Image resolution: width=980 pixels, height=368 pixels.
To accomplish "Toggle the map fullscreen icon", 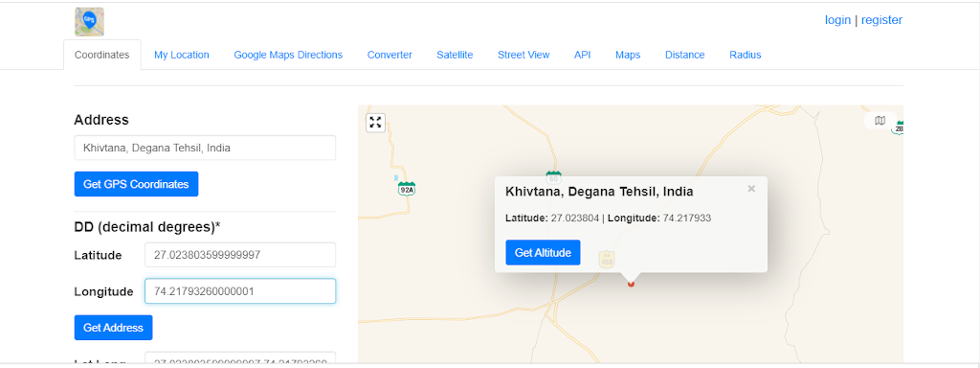I will (x=375, y=123).
